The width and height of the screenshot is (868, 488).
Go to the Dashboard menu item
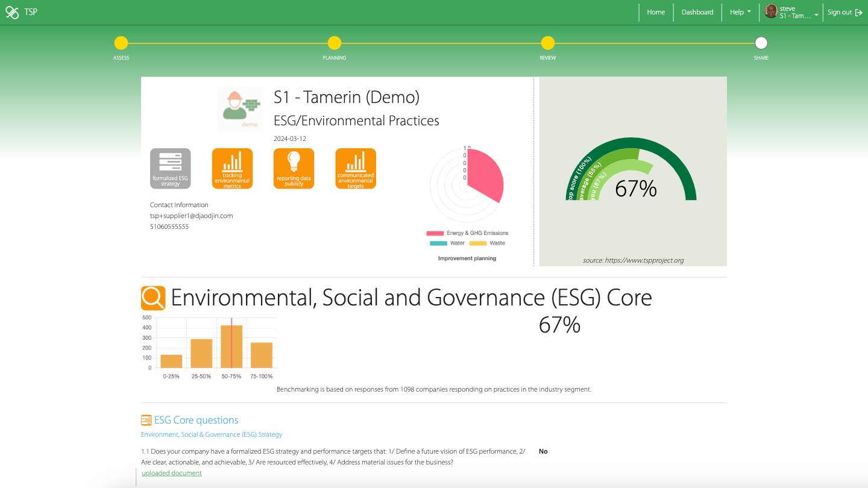click(x=697, y=12)
